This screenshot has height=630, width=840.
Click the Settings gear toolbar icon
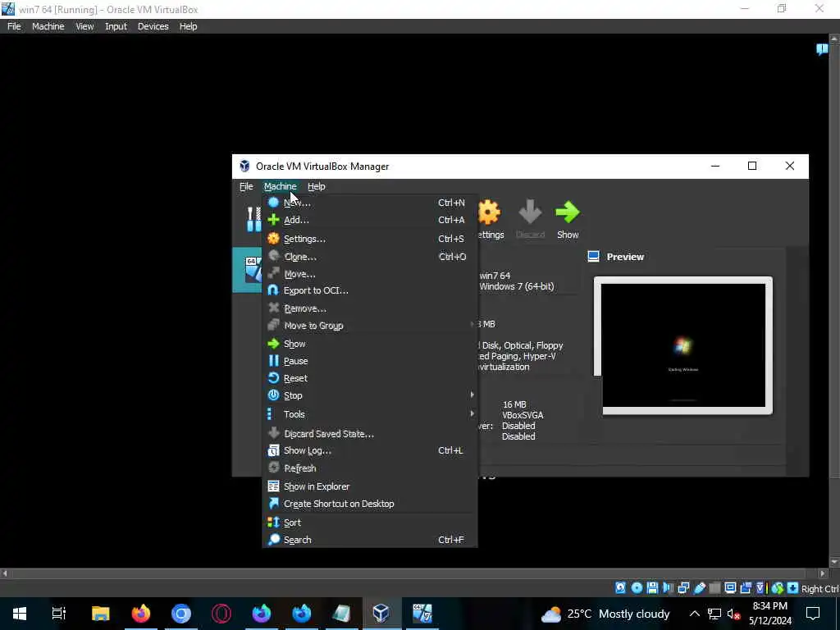(x=489, y=212)
